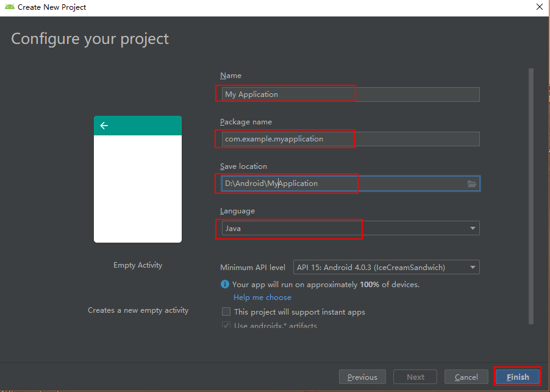Click the Next button
This screenshot has width=550, height=392.
coord(415,376)
